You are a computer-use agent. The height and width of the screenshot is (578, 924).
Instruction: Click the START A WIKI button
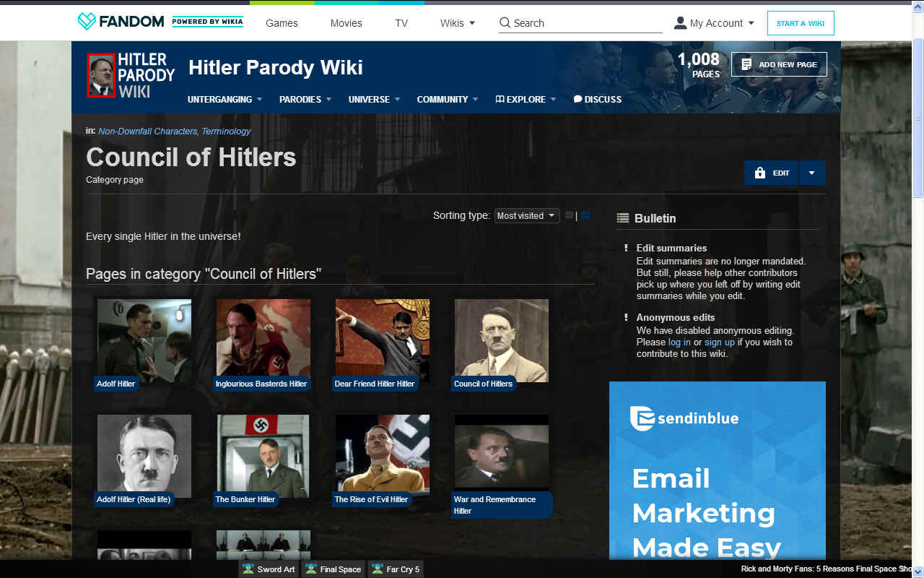click(801, 23)
